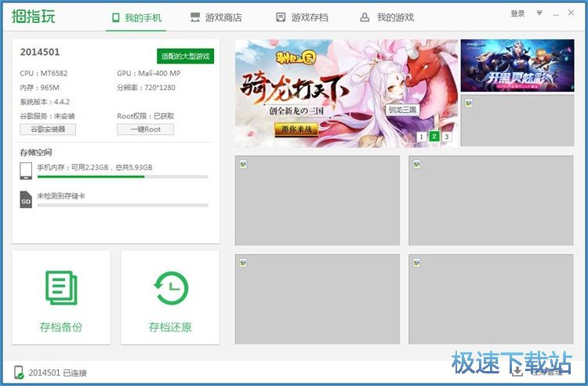Image resolution: width=588 pixels, height=386 pixels.
Task: Click the 拇指玩 application logo
Action: (x=33, y=16)
